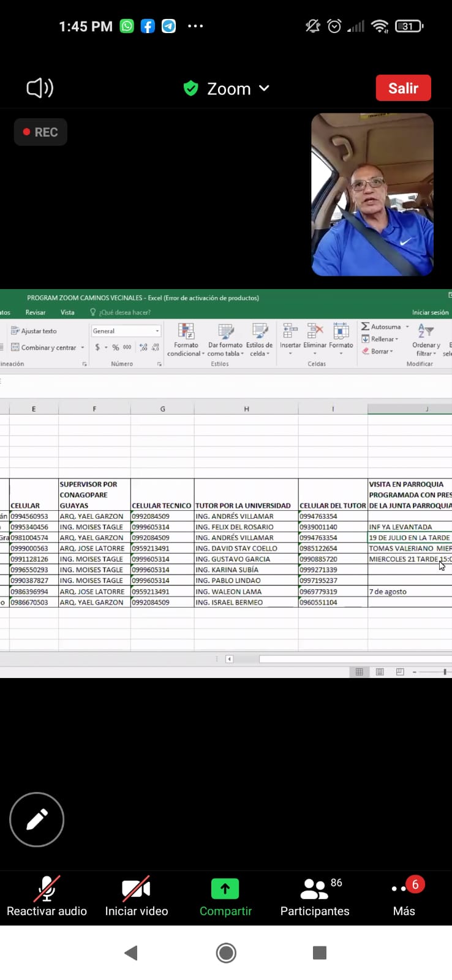Toggle the REC recording indicator

pyautogui.click(x=40, y=132)
